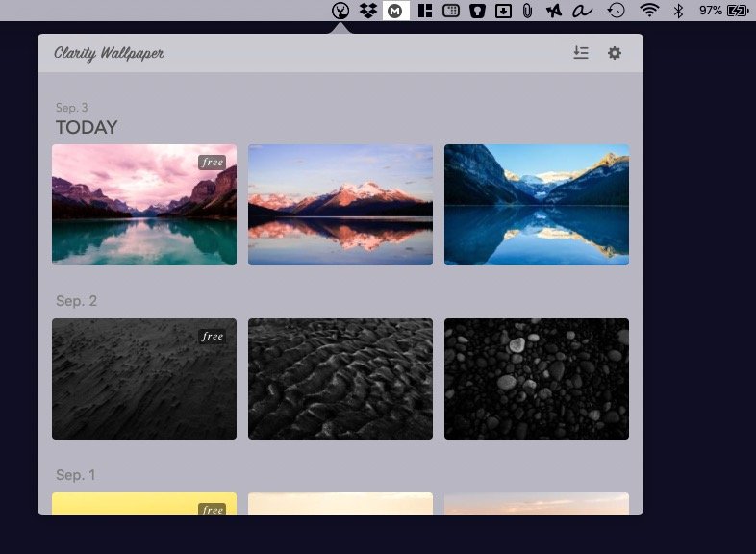Viewport: 756px width, 554px height.
Task: Click the deer head menu bar icon
Action: pos(340,11)
